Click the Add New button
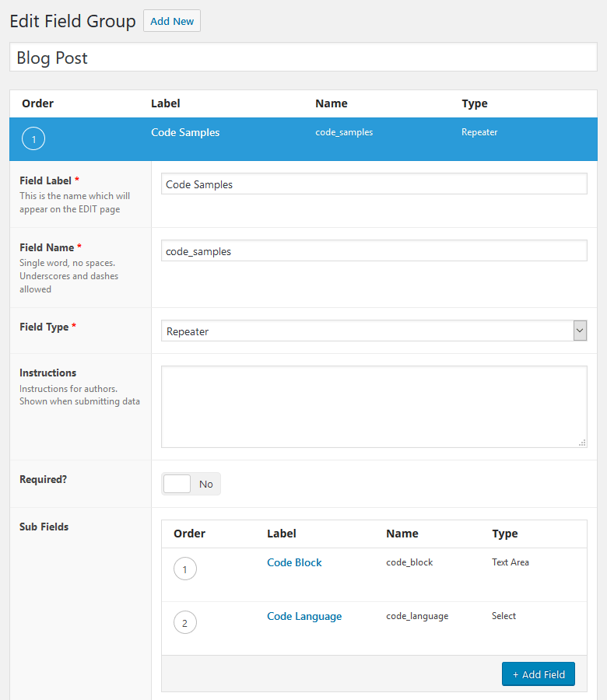Viewport: 607px width, 700px height. click(x=171, y=21)
